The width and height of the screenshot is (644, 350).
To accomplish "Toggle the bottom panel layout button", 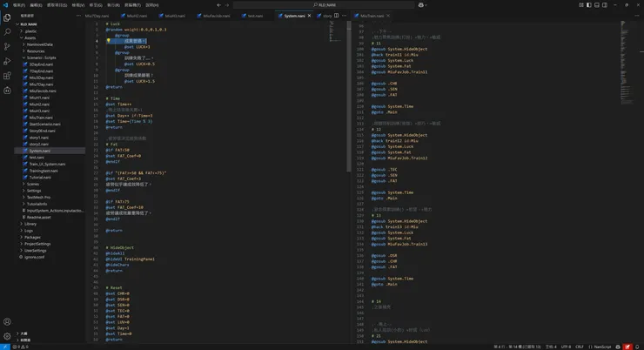I will click(597, 4).
